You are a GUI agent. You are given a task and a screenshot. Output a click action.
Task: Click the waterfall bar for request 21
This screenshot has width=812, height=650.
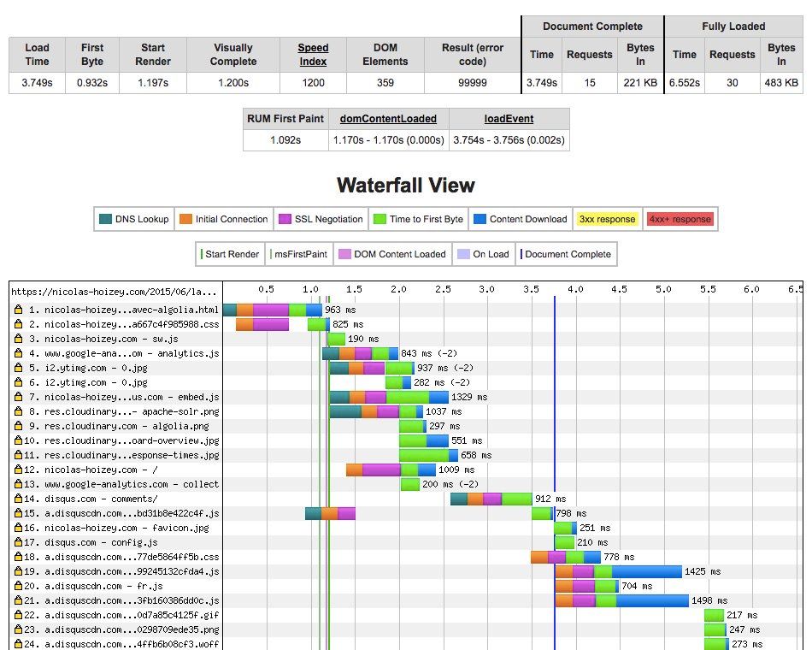point(621,600)
